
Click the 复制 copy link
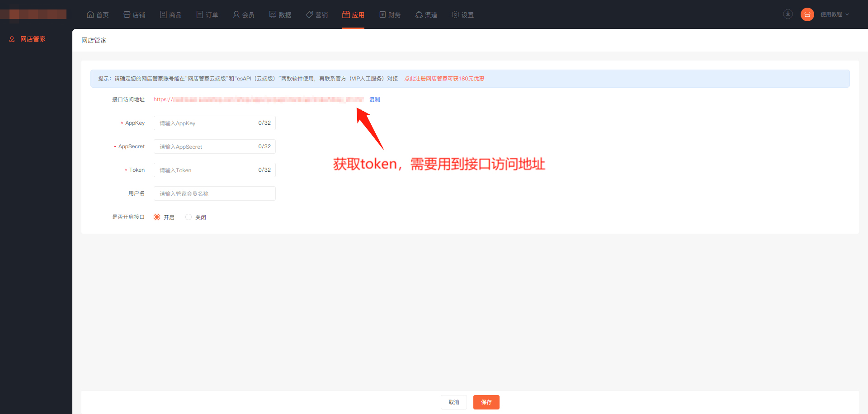tap(375, 99)
